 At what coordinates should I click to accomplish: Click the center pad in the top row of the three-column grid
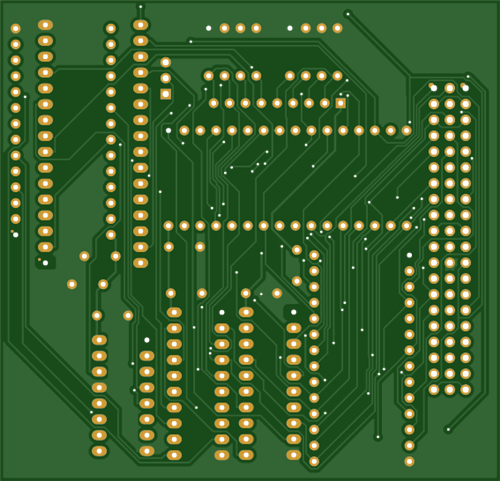tap(450, 88)
